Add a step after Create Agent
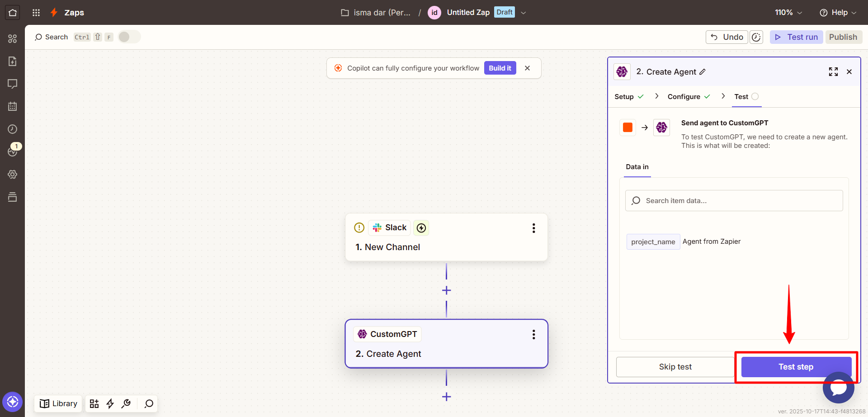Viewport: 868px width, 417px height. point(446,397)
